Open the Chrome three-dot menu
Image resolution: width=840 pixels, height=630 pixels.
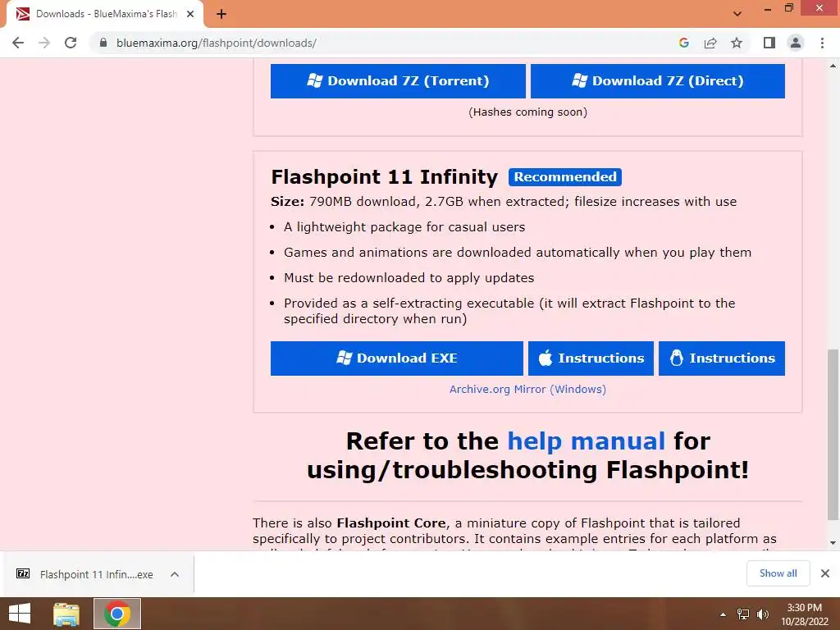(x=822, y=43)
